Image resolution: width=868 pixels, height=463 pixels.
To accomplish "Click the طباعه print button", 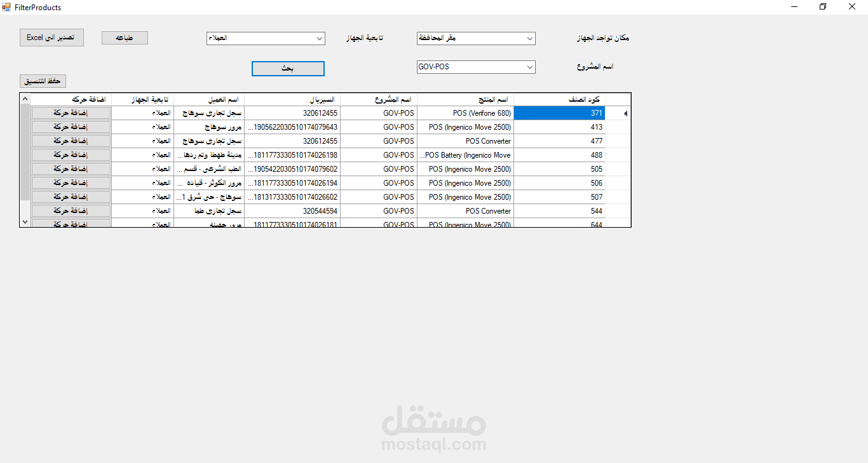I will [x=125, y=38].
